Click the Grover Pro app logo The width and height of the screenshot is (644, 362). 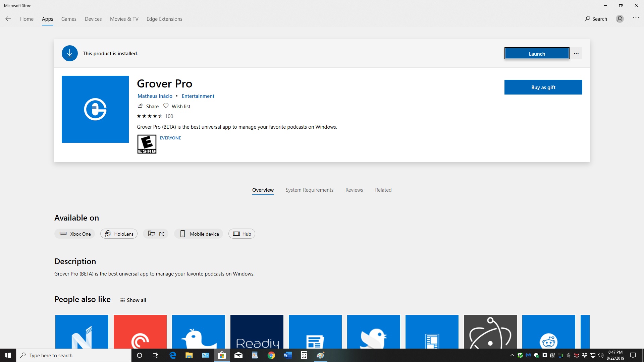pyautogui.click(x=95, y=109)
